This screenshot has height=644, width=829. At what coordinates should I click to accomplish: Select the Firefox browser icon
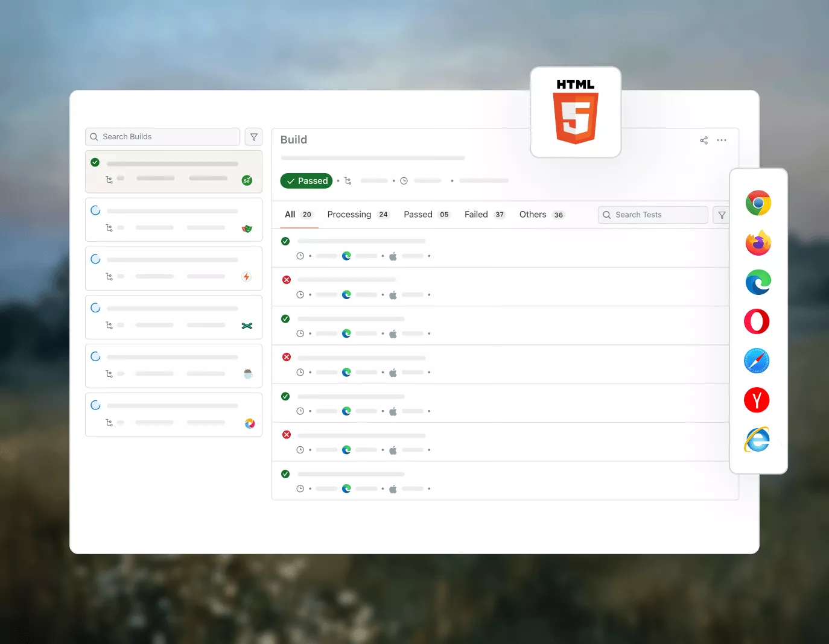click(x=758, y=243)
